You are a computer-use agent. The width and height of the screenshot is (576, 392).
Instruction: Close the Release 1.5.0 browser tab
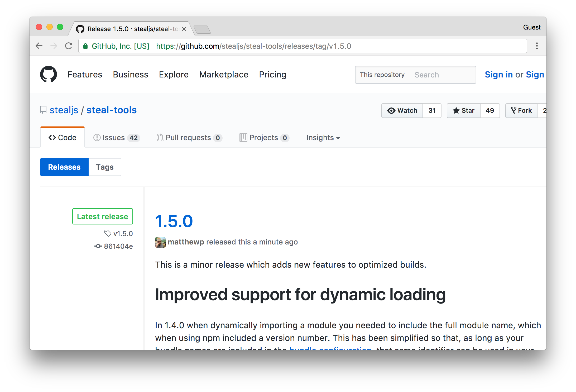pyautogui.click(x=184, y=29)
